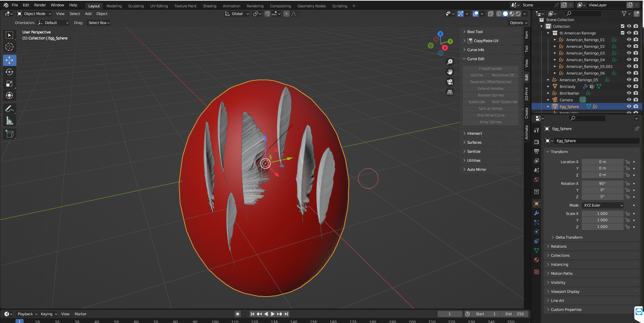The image size is (644, 323).
Task: Activate the Scale tool
Action: [9, 84]
